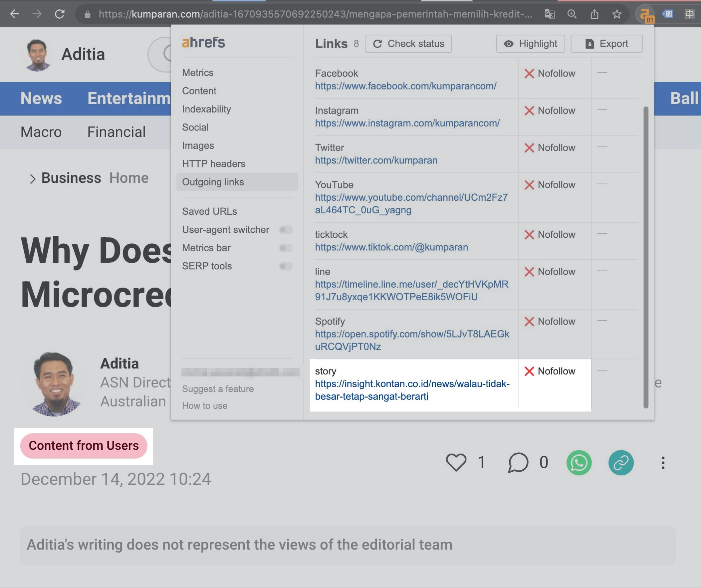Select Content menu item in Ahrefs
This screenshot has width=701, height=588.
coord(200,91)
